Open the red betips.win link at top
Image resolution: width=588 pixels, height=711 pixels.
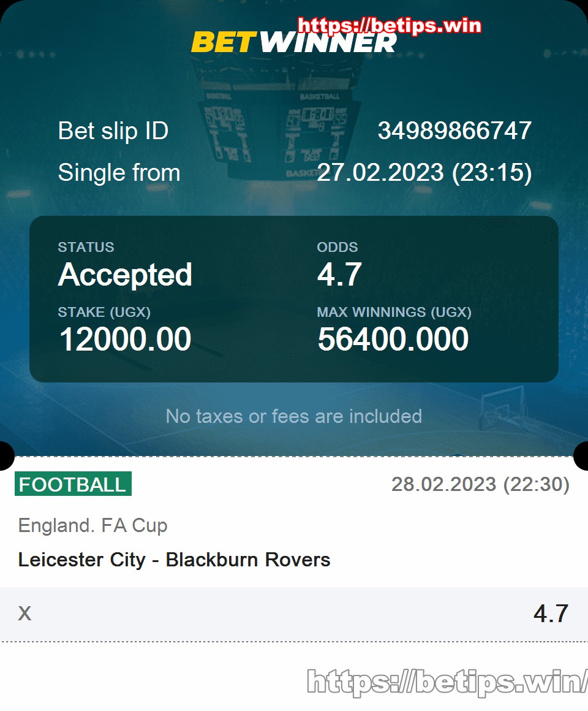click(389, 25)
